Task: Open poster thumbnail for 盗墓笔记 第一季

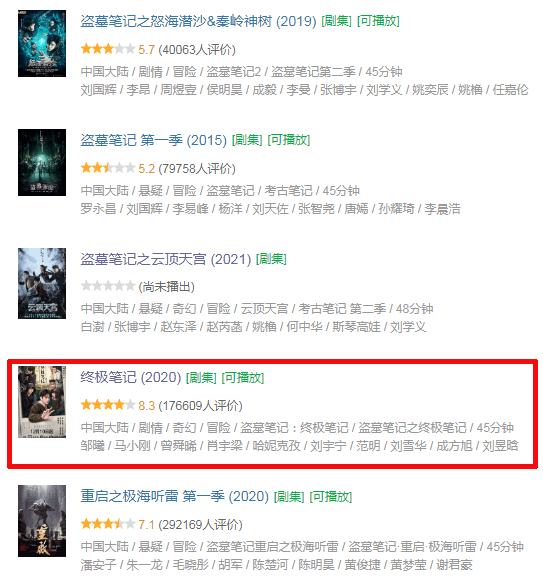Action: [42, 162]
